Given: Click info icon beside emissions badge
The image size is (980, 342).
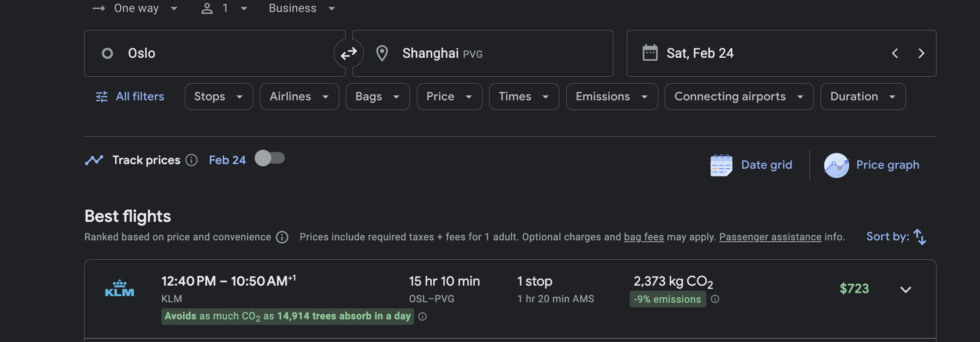Looking at the screenshot, I should coord(715,299).
